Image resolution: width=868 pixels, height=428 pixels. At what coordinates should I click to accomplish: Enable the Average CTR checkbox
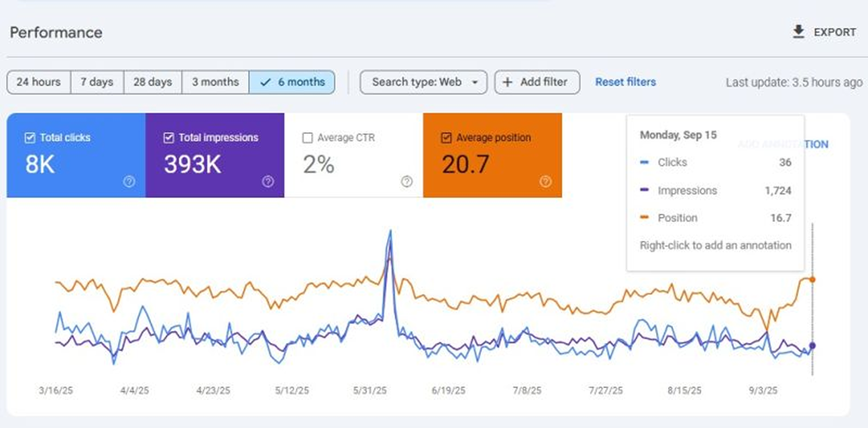(307, 138)
